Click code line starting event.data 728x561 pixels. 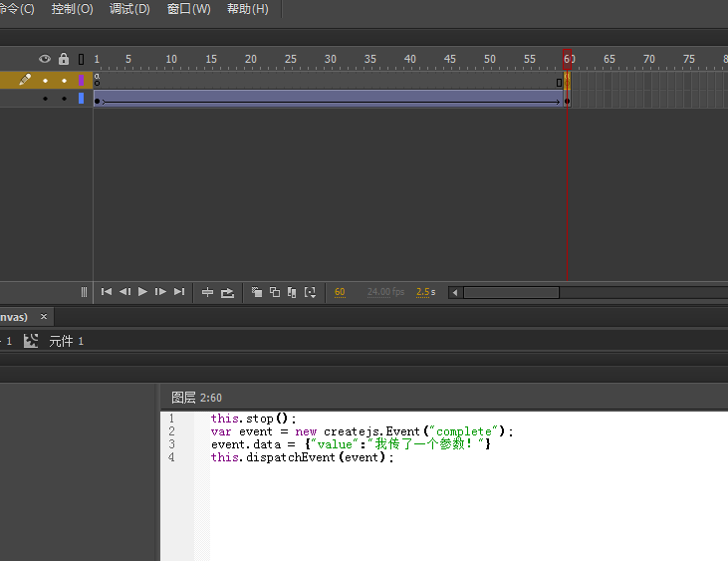351,444
